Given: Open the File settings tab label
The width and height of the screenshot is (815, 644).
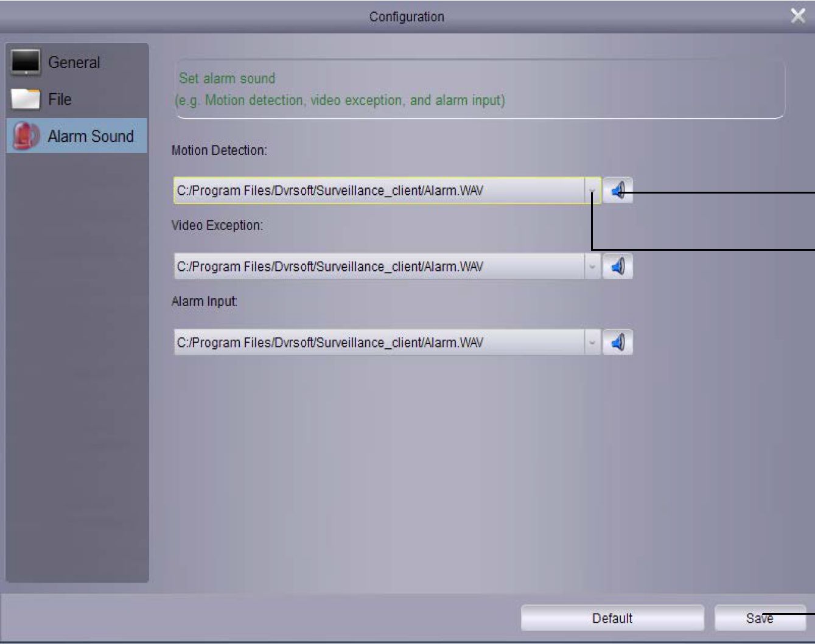Looking at the screenshot, I should 60,99.
